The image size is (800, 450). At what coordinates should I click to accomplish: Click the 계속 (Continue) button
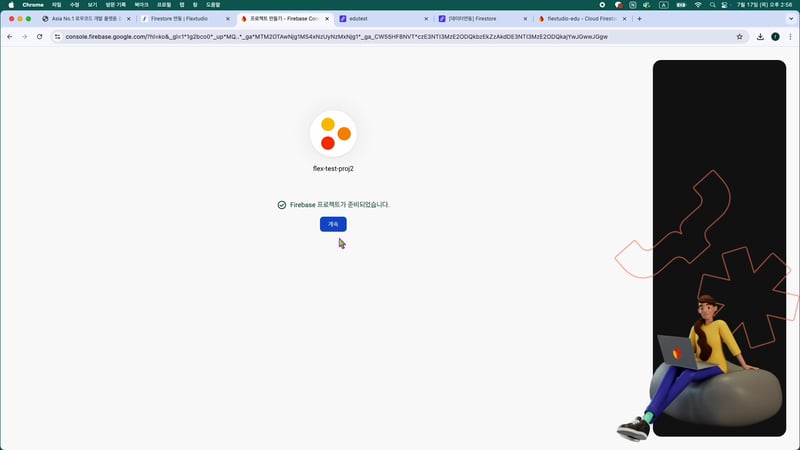(x=333, y=224)
